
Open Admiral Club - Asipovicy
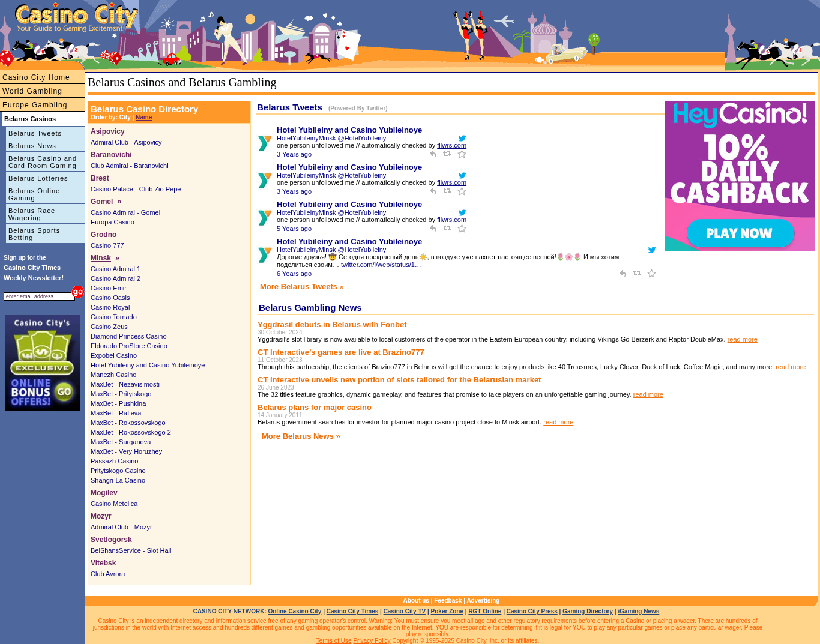(x=126, y=142)
